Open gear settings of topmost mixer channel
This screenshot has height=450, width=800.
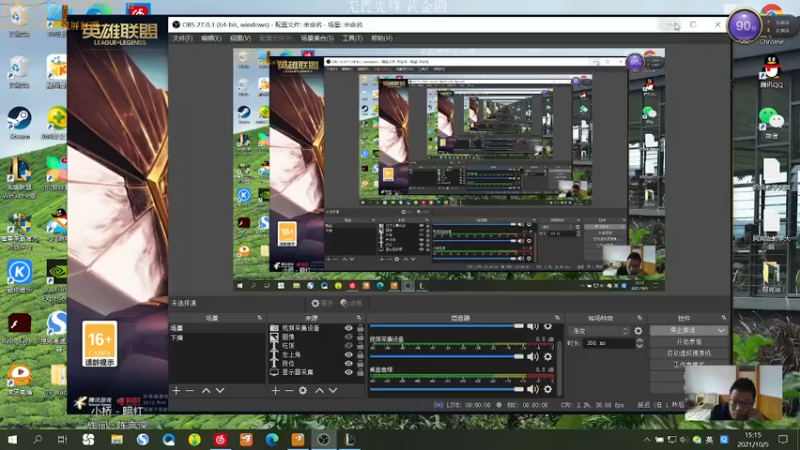[x=548, y=327]
